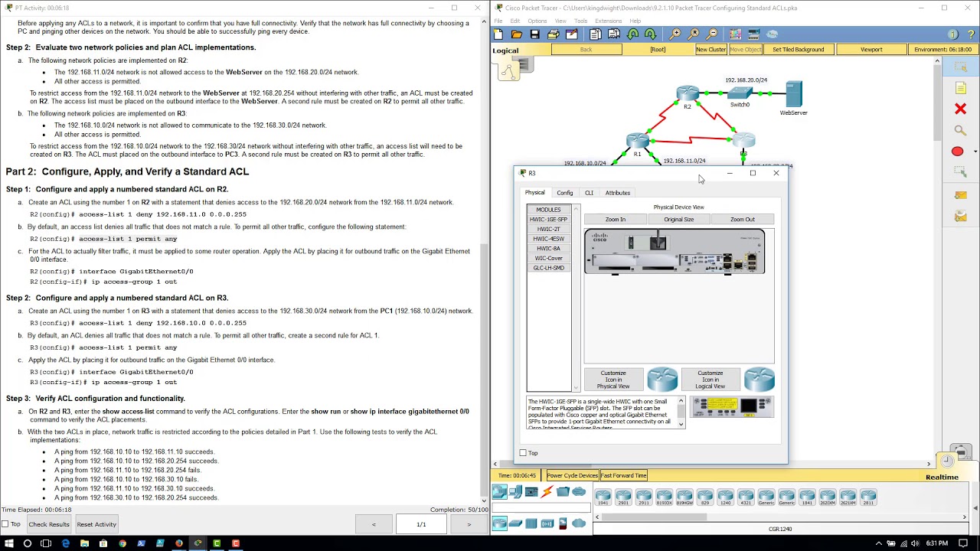980x551 pixels.
Task: Zoom in with the plus magnifier icon
Action: (x=675, y=34)
